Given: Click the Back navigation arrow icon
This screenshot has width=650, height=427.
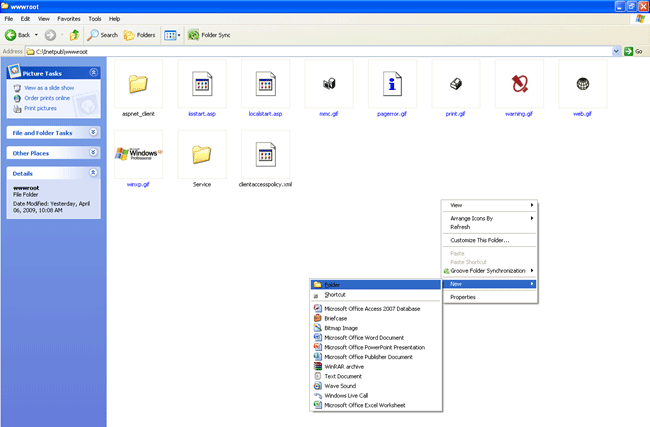Looking at the screenshot, I should point(11,35).
